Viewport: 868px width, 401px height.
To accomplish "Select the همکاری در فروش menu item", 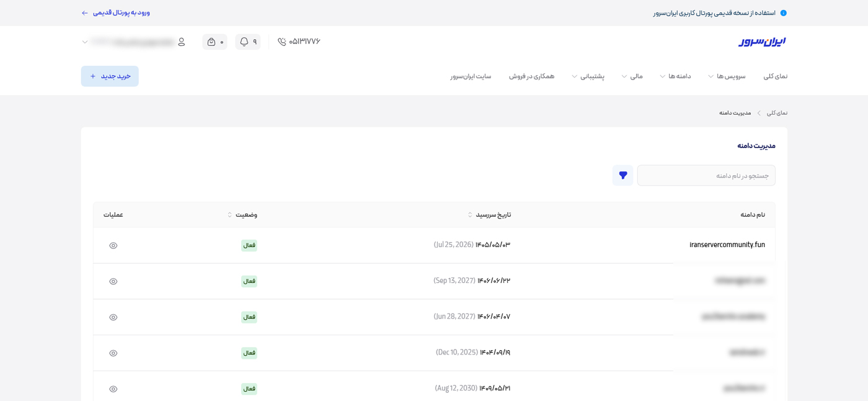I will coord(531,76).
